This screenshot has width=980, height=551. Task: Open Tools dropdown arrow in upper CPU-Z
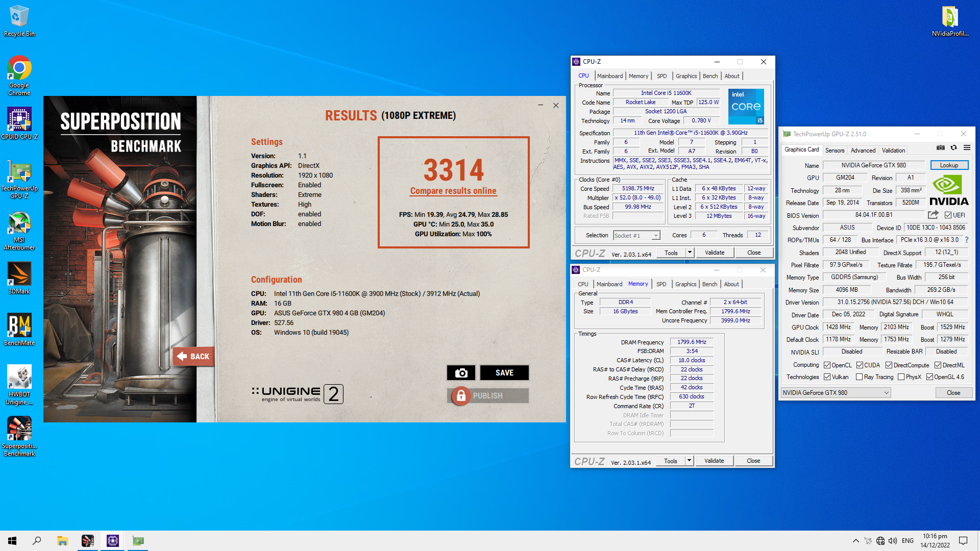690,253
